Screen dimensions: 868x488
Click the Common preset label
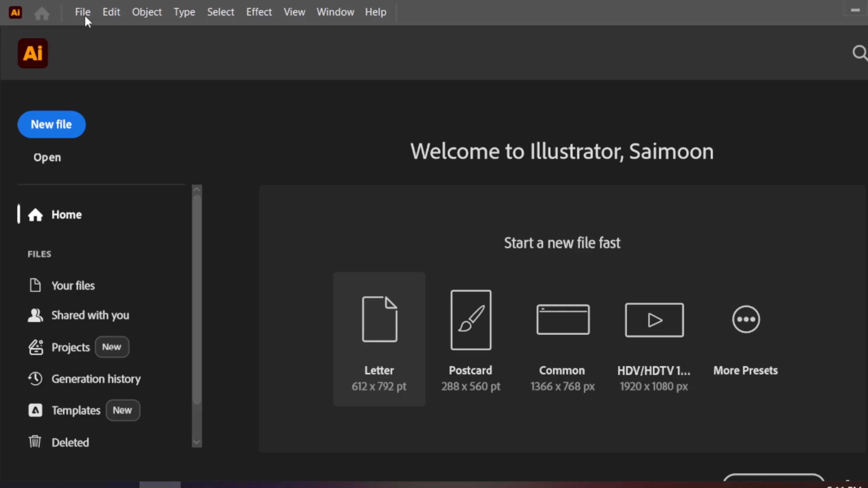(562, 371)
